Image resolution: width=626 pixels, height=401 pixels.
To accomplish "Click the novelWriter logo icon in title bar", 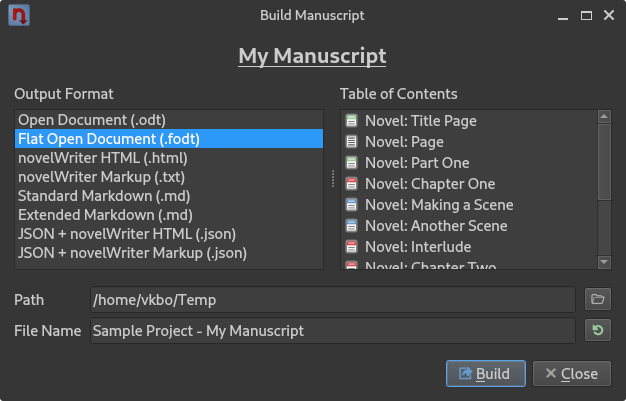I will coord(19,16).
